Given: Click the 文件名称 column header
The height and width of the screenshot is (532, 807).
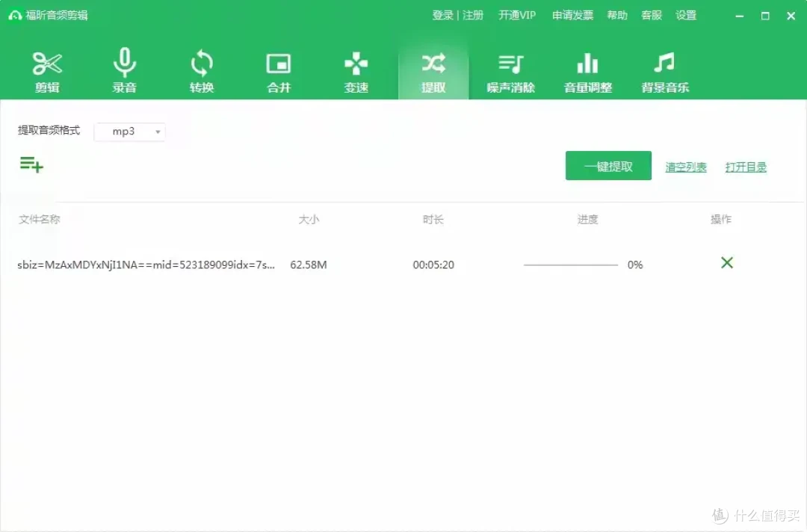Looking at the screenshot, I should (40, 220).
